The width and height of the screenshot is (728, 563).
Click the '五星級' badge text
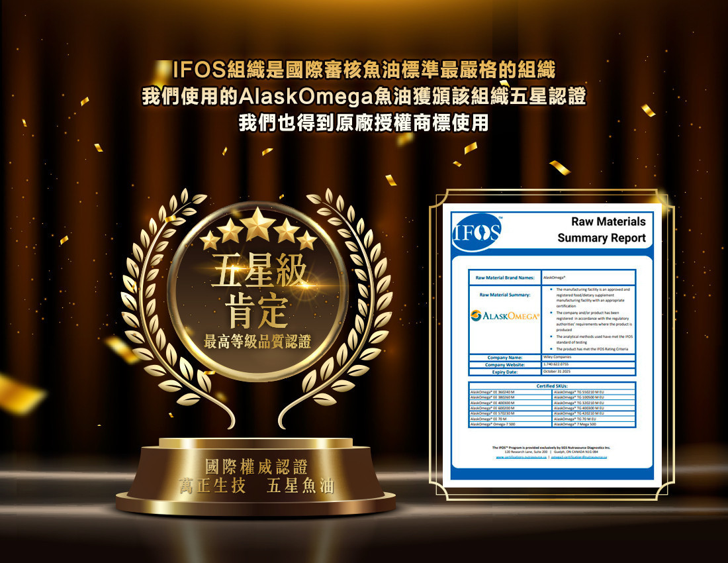pyautogui.click(x=258, y=270)
